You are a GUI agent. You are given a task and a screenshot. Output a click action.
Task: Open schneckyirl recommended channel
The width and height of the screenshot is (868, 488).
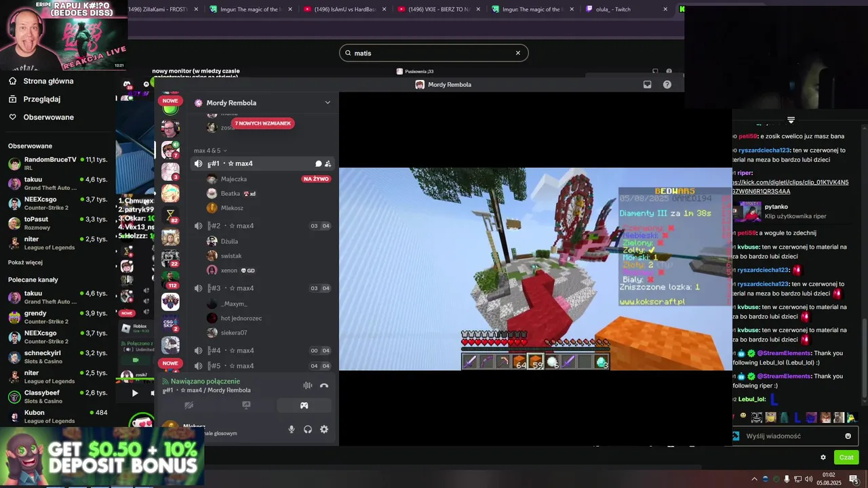[58, 357]
